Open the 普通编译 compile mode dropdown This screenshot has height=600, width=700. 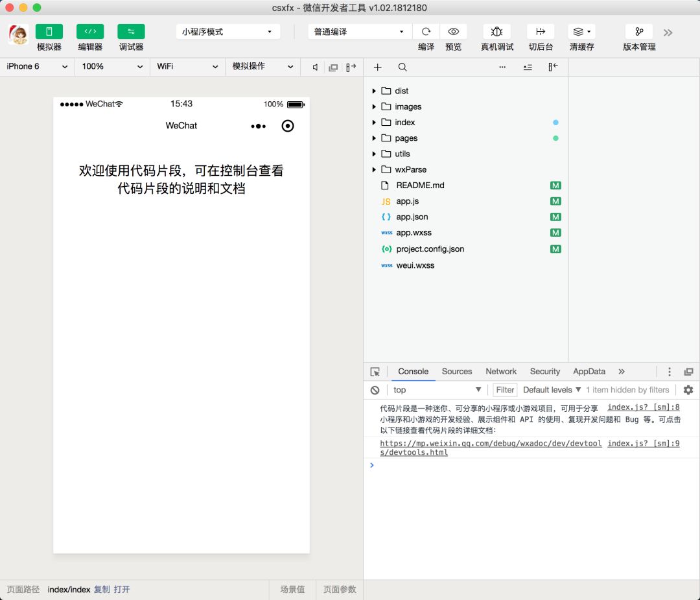point(360,32)
